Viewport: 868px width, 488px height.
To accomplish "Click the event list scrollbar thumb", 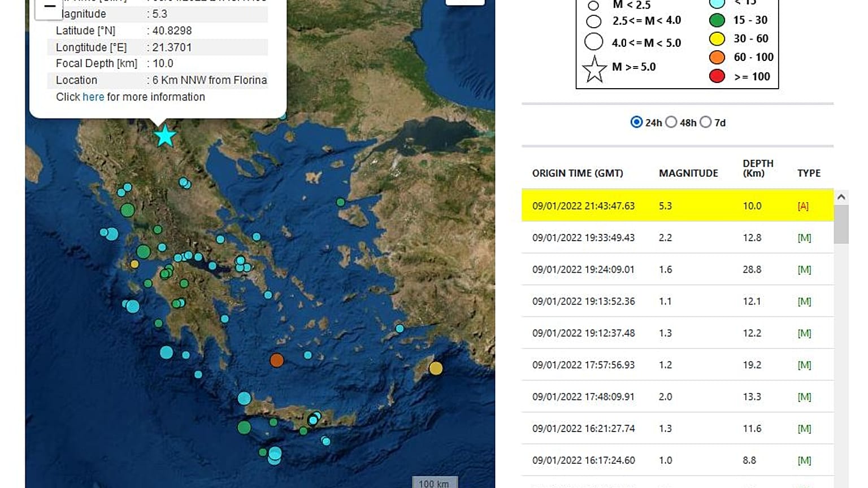I will pyautogui.click(x=841, y=224).
